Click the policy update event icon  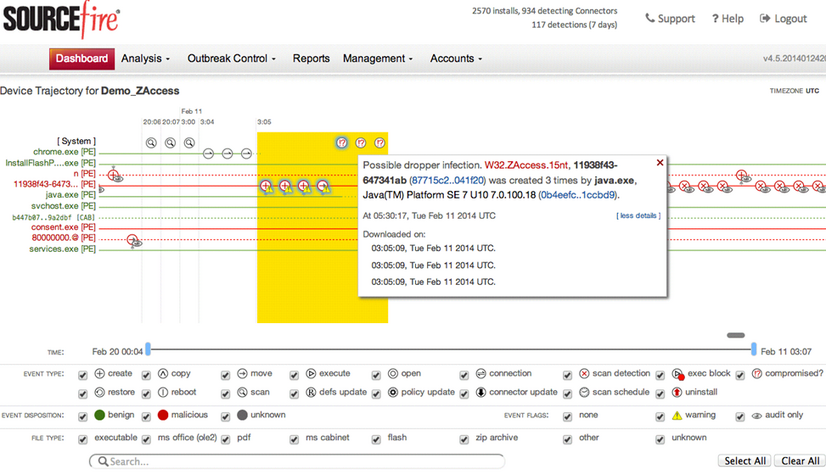click(393, 392)
